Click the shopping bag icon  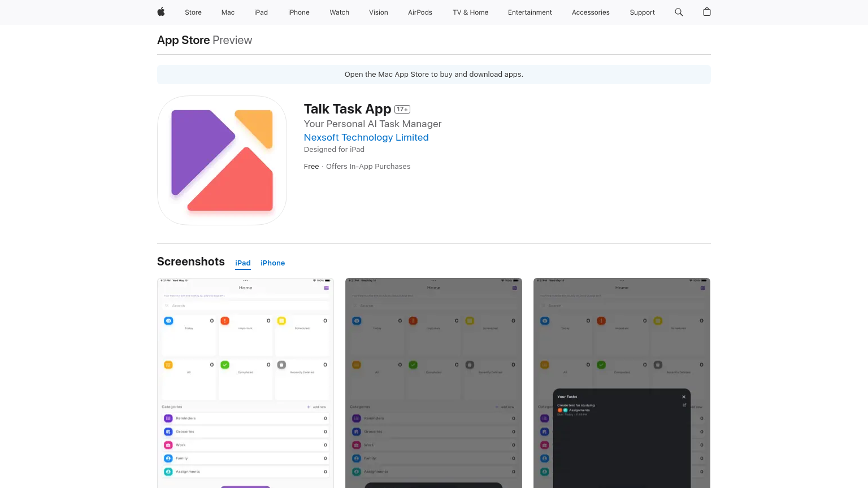pyautogui.click(x=706, y=12)
